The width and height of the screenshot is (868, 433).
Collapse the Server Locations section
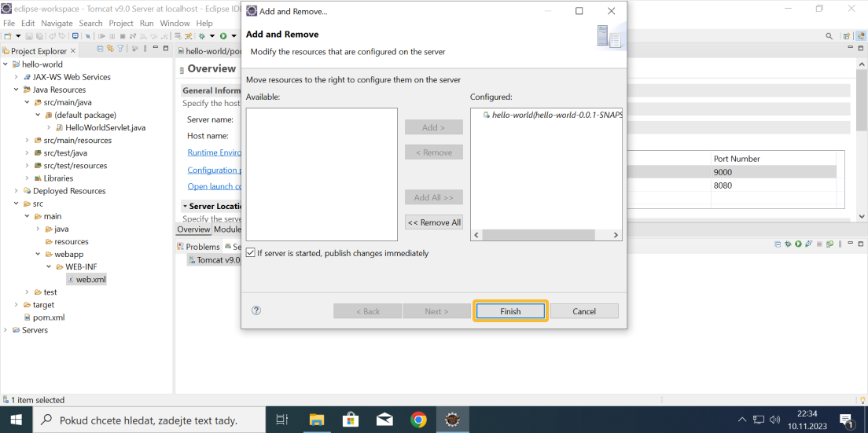pyautogui.click(x=185, y=206)
